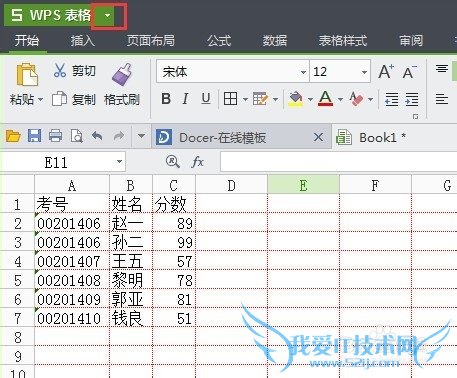Screen dimensions: 457x378
Task: Click the print icon
Action: [55, 136]
